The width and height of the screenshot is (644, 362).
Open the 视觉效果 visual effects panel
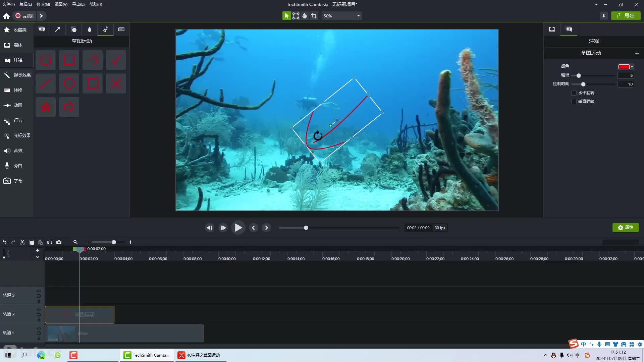17,75
